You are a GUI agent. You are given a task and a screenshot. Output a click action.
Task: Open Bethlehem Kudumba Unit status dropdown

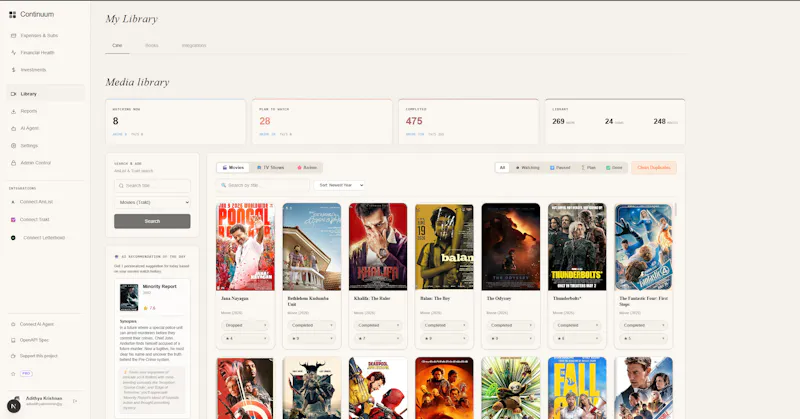click(x=311, y=325)
